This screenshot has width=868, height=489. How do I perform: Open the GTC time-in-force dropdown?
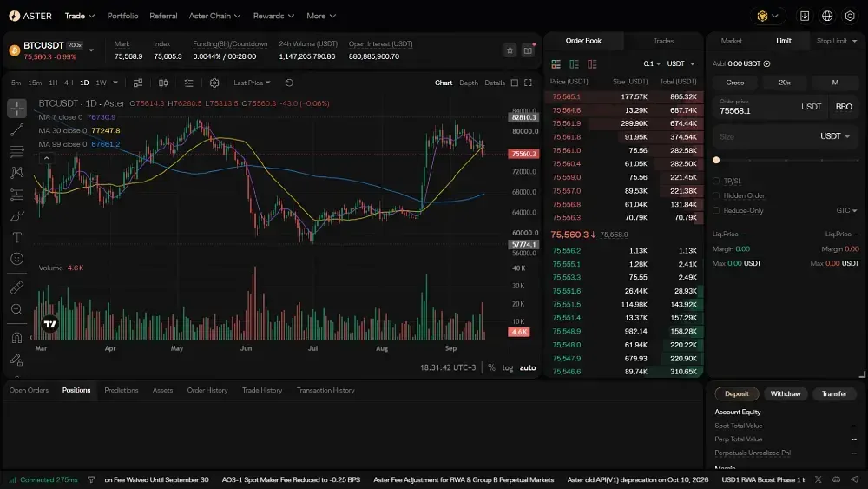[846, 210]
